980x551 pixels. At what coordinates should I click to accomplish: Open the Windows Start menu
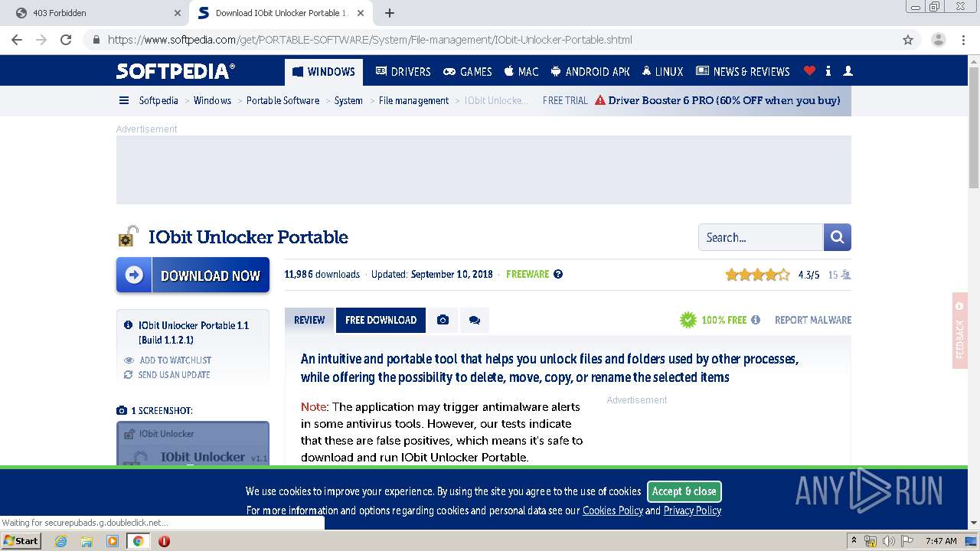click(21, 540)
